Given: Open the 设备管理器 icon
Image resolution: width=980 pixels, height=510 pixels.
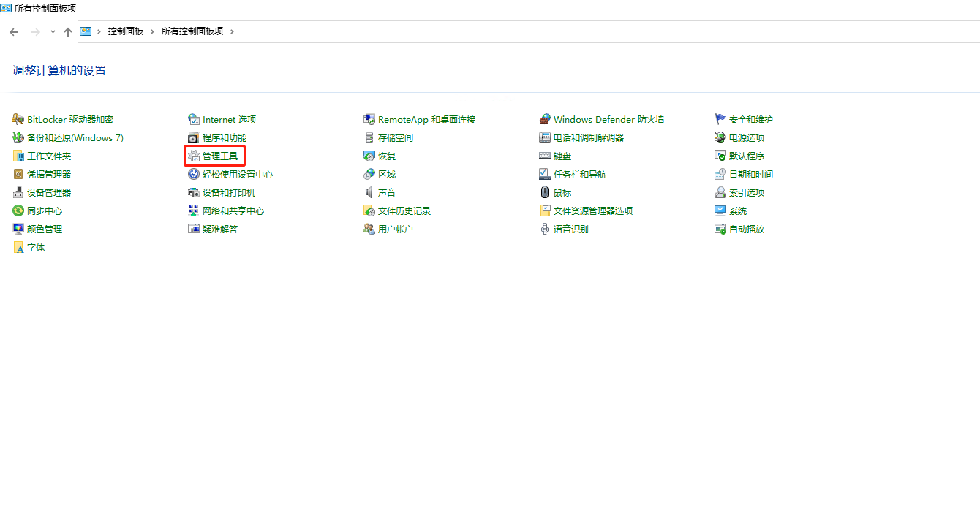Looking at the screenshot, I should (18, 192).
